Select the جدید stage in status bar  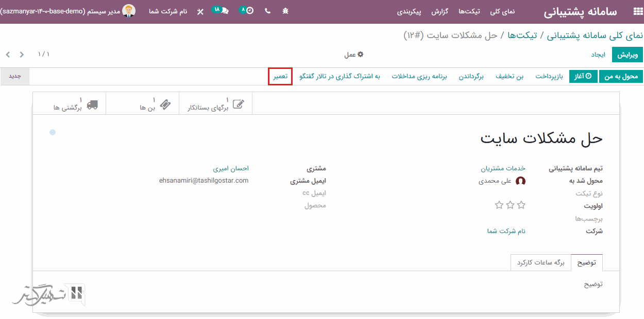coord(14,76)
